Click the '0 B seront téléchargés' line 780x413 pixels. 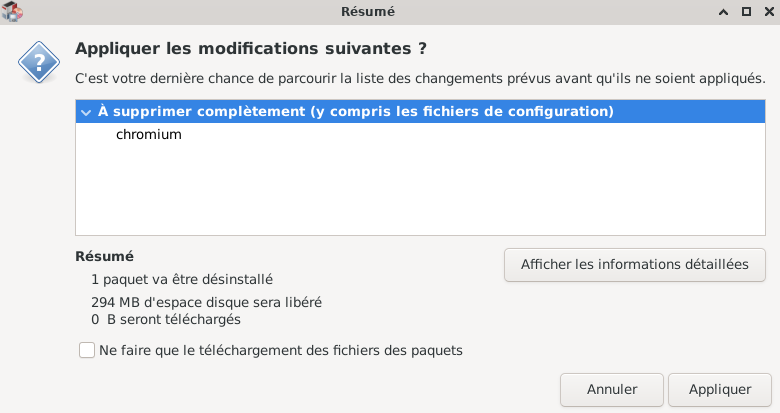click(x=166, y=320)
